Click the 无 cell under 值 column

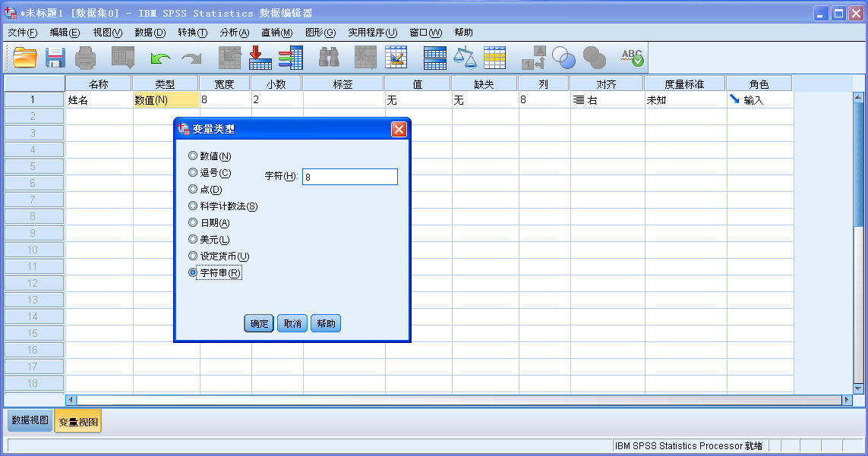(x=418, y=100)
